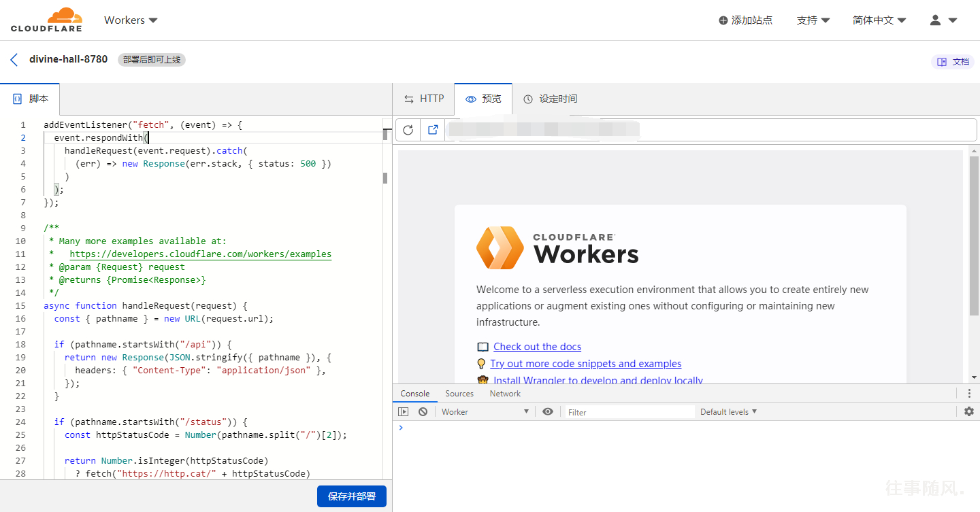
Task: Click line with https://http.cat/ fetch
Action: pyautogui.click(x=193, y=474)
